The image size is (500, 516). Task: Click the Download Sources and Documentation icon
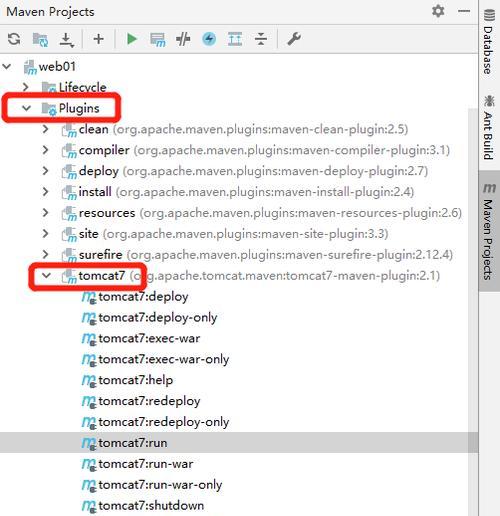(67, 40)
